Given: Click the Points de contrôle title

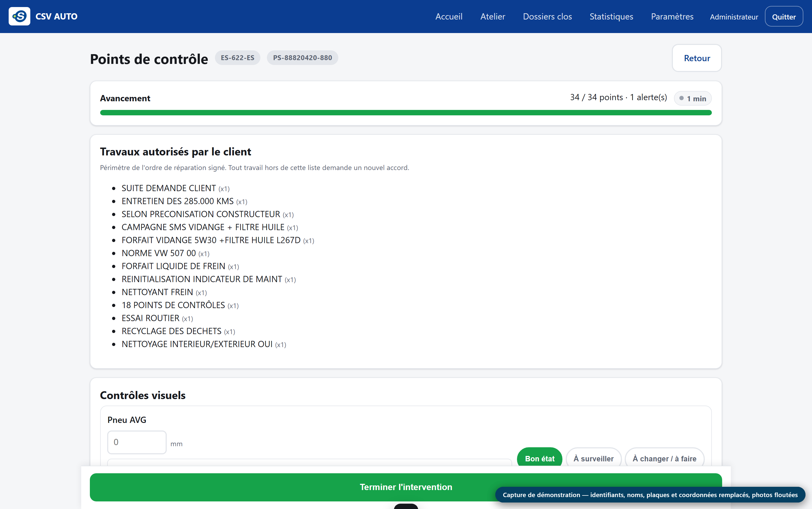Looking at the screenshot, I should pyautogui.click(x=149, y=59).
